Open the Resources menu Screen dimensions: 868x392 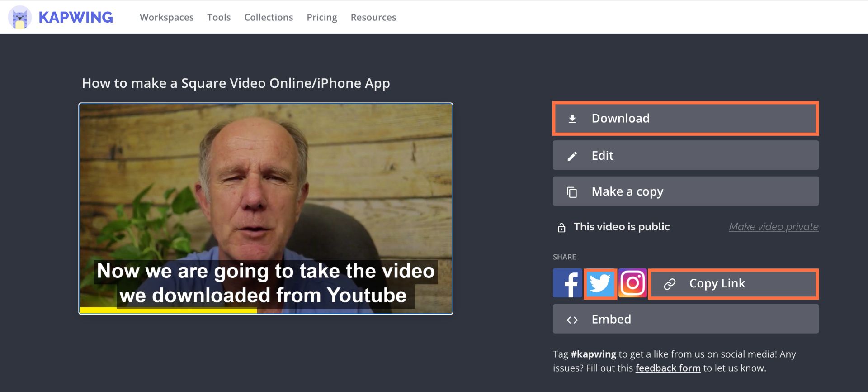tap(373, 17)
